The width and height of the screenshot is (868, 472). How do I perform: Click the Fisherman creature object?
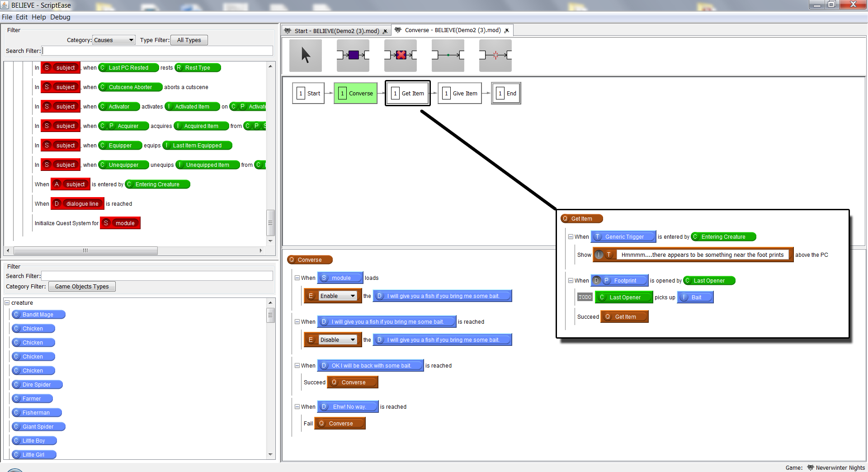[x=37, y=413]
